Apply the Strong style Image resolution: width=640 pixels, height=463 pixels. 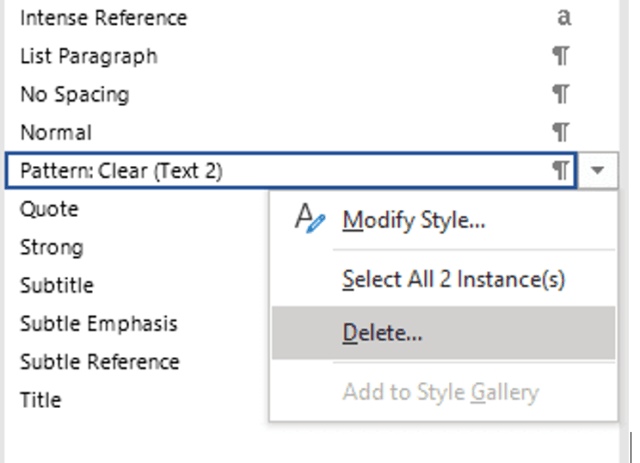point(51,247)
